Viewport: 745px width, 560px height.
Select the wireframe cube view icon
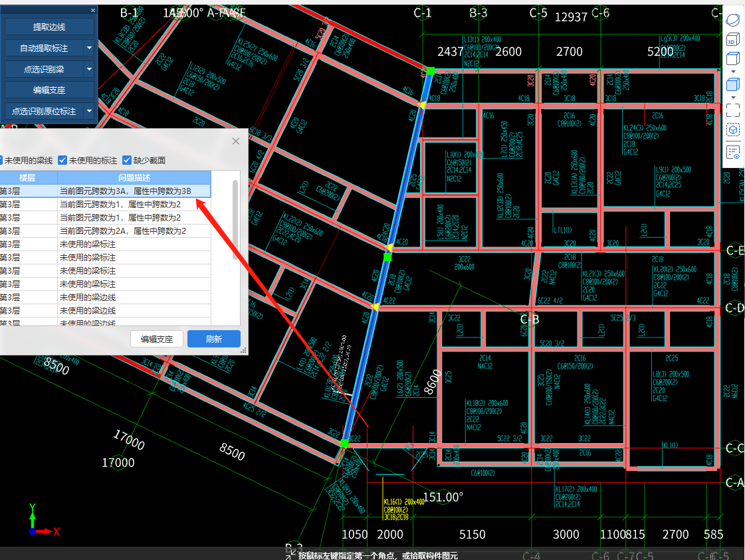coord(733,58)
